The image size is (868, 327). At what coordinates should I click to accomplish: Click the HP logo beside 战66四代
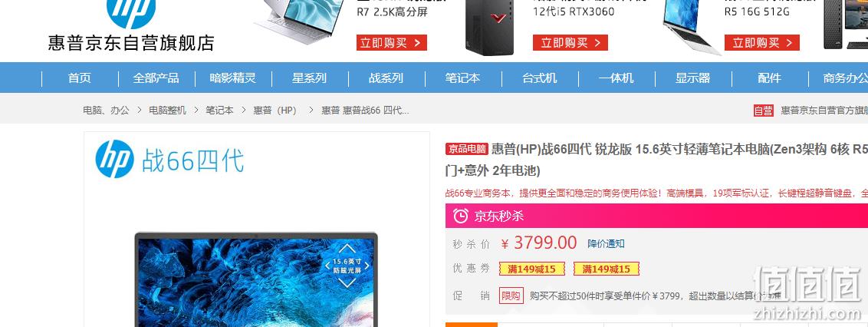tap(114, 159)
